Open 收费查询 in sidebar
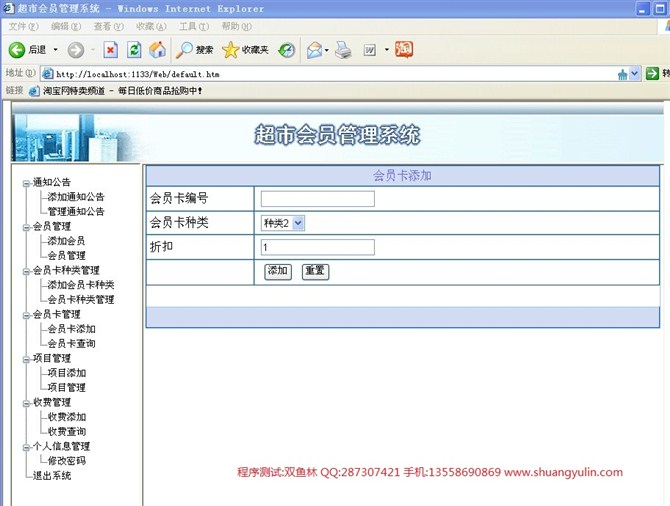The height and width of the screenshot is (506, 670). tap(67, 432)
